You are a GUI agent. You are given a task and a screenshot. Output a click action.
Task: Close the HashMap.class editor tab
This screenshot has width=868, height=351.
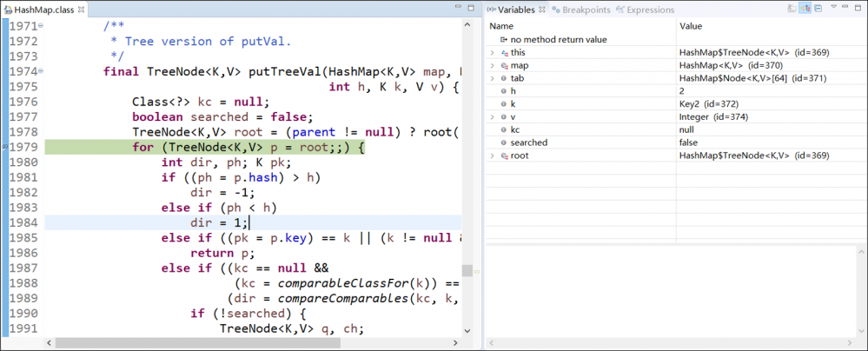point(81,10)
